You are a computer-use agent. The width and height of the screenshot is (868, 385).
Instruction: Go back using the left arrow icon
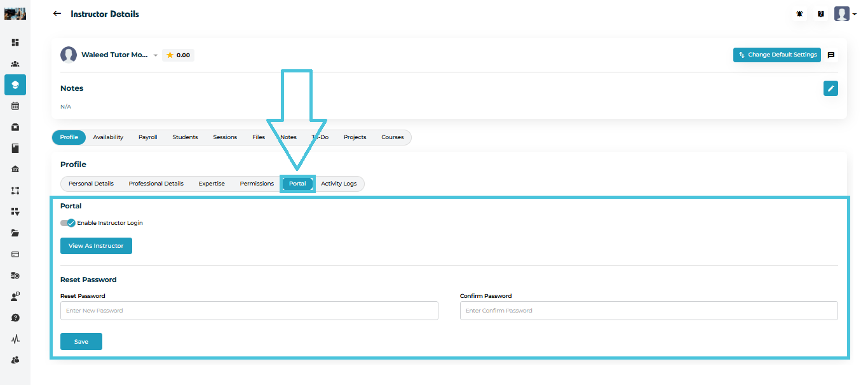[x=57, y=14]
